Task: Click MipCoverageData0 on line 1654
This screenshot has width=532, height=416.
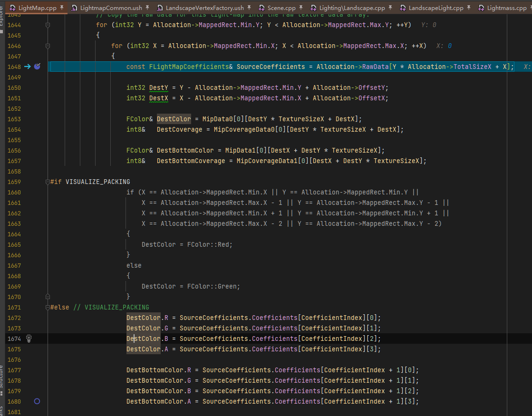Action: 244,130
